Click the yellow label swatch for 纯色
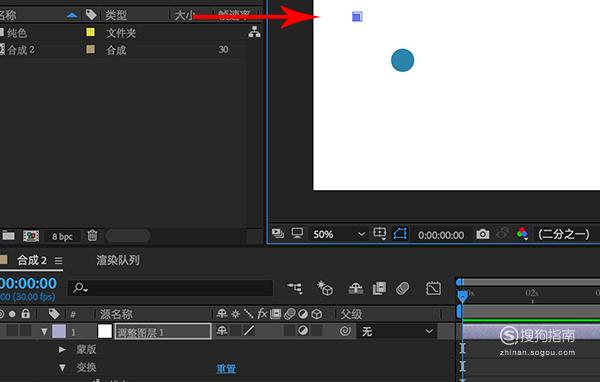The height and width of the screenshot is (382, 600). point(90,32)
